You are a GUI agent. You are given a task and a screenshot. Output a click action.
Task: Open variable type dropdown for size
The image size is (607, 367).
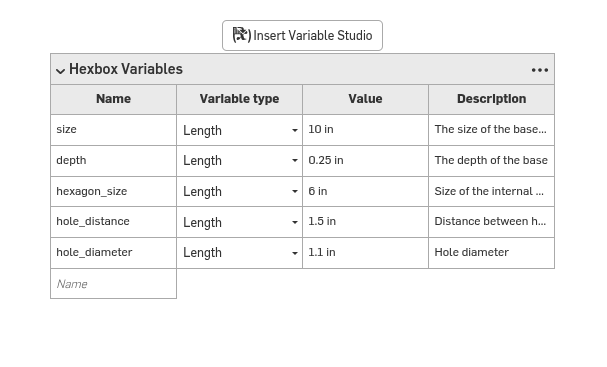pyautogui.click(x=240, y=130)
